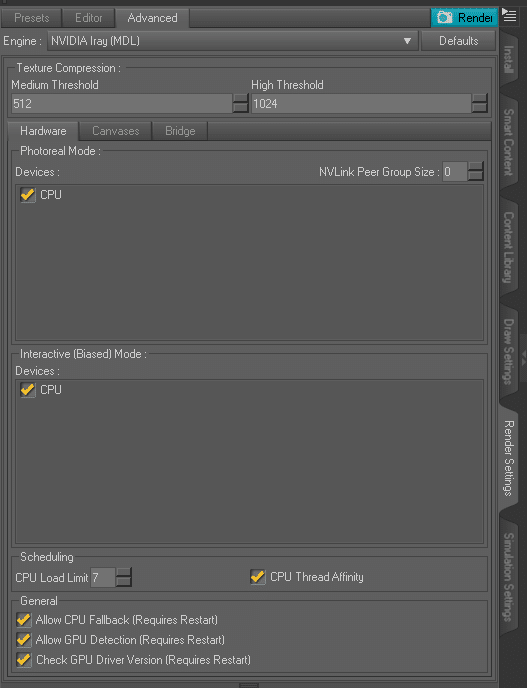Open the Engine dropdown NVIDIA Iray
Image resolution: width=527 pixels, height=688 pixels.
(232, 41)
